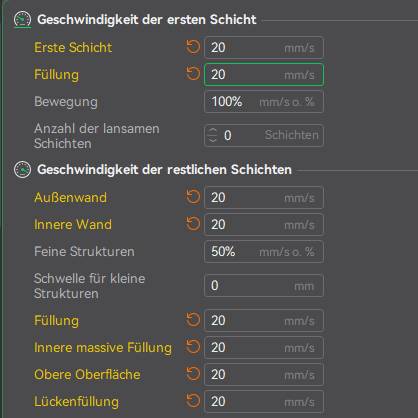Reset Lückenfüllung speed to default
The height and width of the screenshot is (418, 418).
tap(193, 401)
